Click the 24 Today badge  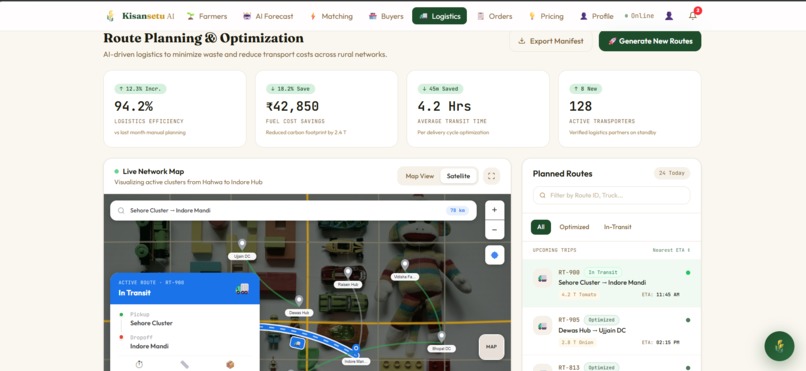[x=672, y=173]
